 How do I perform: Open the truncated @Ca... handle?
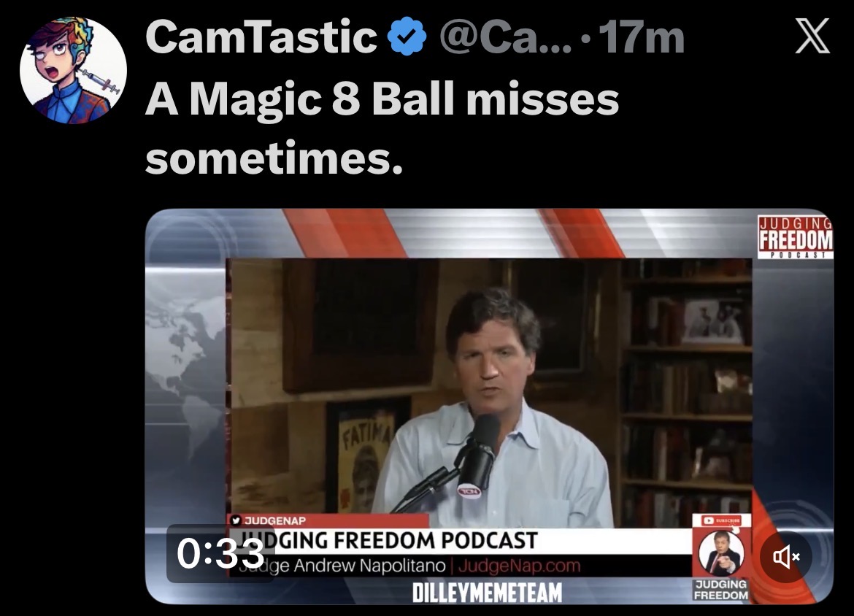pyautogui.click(x=505, y=38)
